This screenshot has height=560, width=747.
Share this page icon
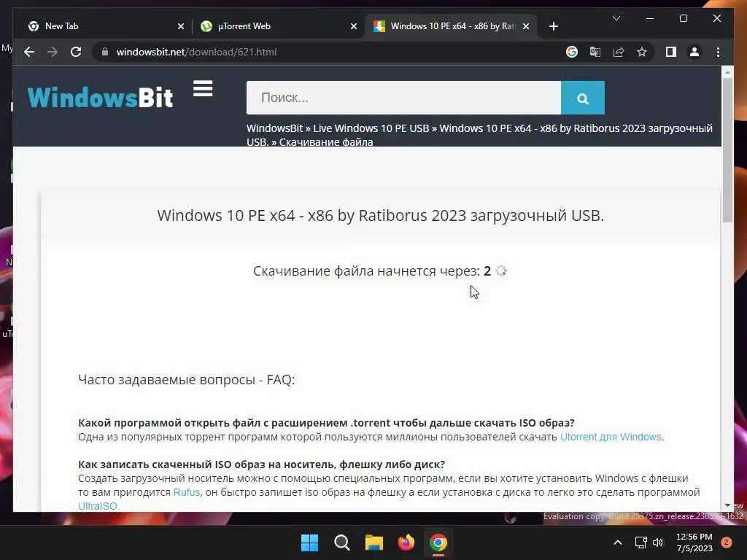click(619, 52)
